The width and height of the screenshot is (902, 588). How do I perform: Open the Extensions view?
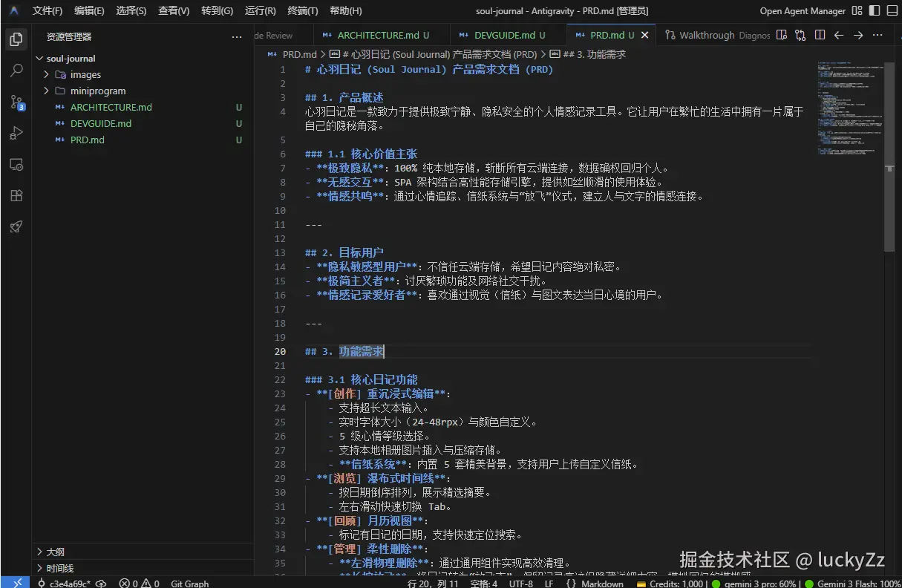coord(16,195)
